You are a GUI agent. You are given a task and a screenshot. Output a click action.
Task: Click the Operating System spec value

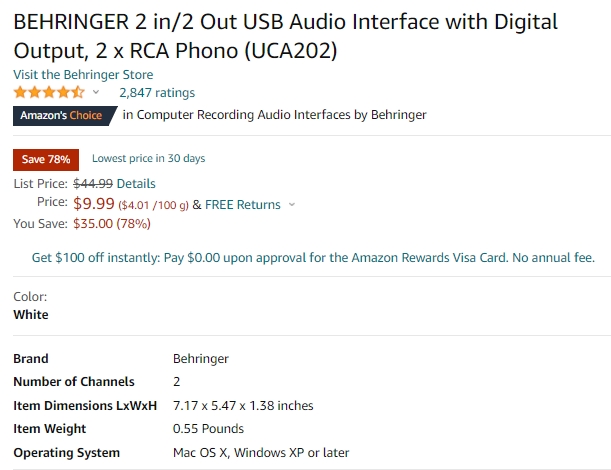point(261,452)
